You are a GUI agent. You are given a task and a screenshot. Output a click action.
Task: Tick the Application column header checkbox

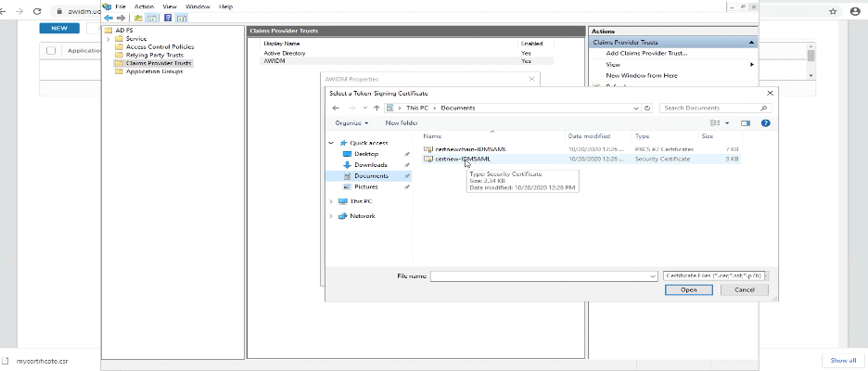[53, 51]
